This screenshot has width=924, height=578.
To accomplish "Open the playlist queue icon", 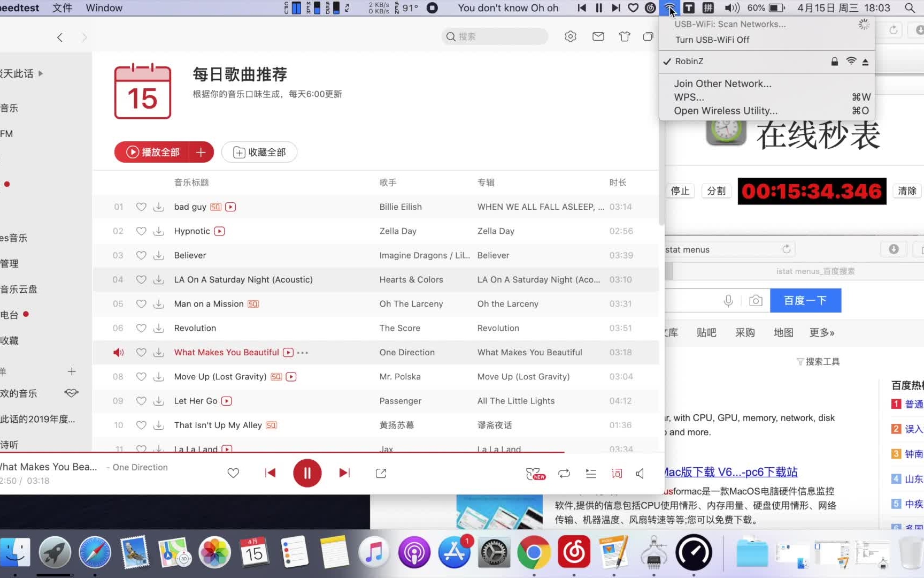I will tap(591, 473).
